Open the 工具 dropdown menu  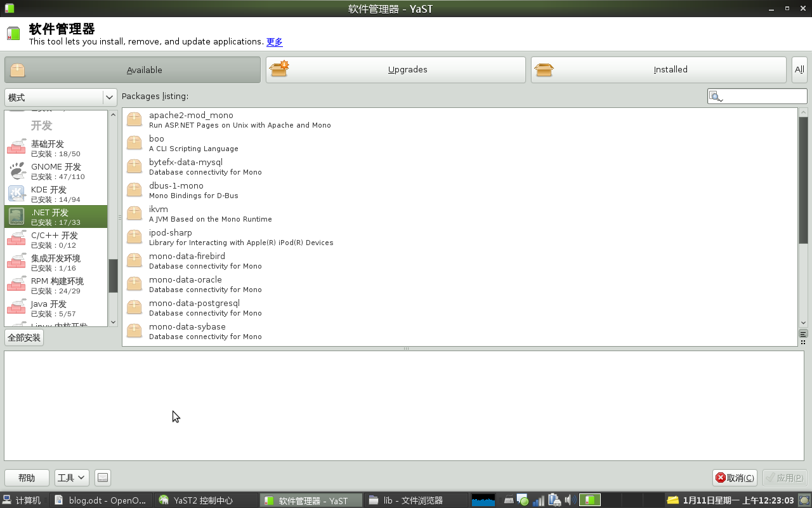tap(71, 478)
